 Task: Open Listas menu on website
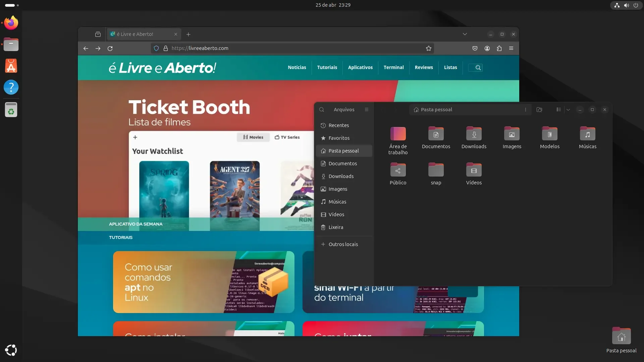[450, 67]
